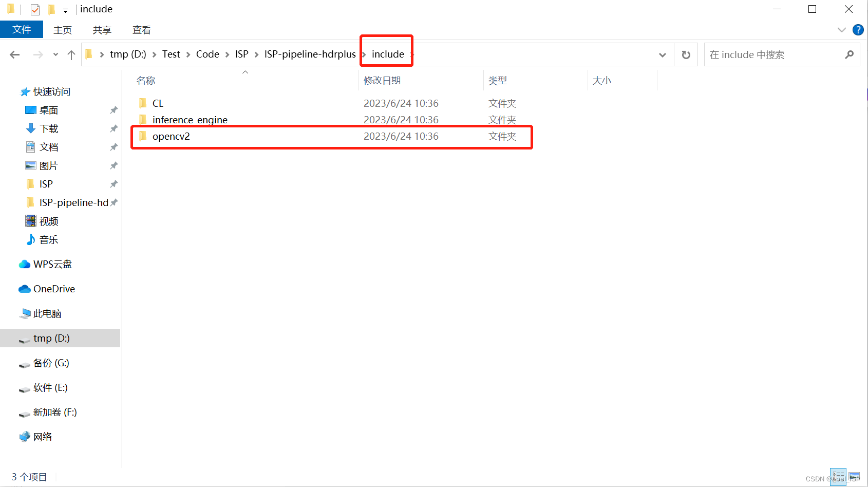The image size is (868, 487).
Task: Open Help via the question mark icon
Action: 858,29
